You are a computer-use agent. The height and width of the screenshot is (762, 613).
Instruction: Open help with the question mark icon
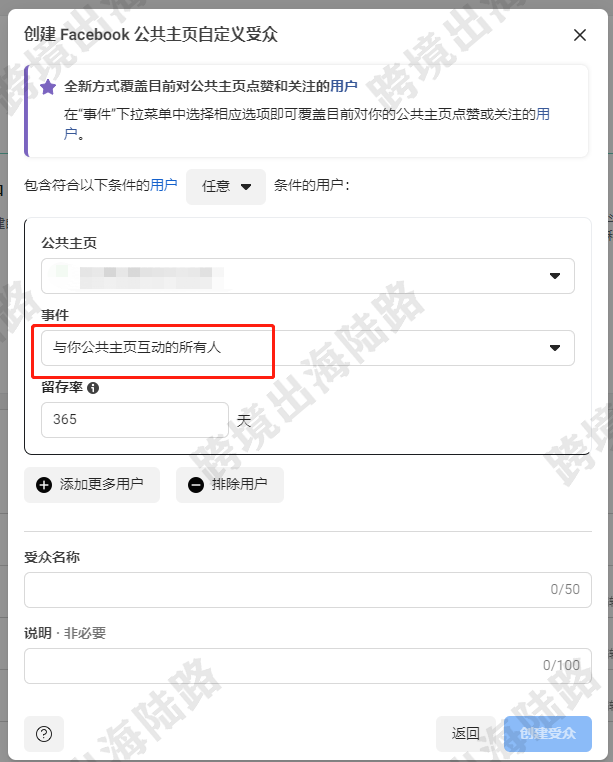(44, 734)
